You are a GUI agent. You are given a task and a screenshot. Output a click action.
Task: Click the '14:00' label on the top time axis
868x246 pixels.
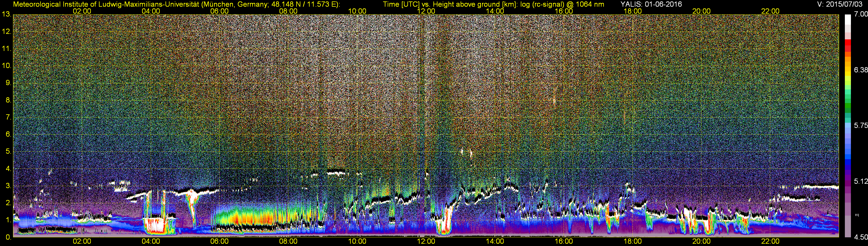(495, 11)
